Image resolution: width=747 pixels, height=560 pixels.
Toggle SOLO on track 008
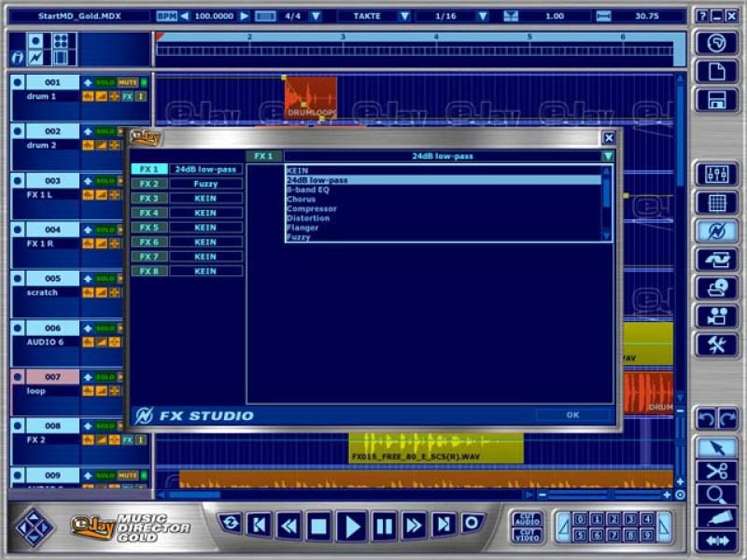(105, 427)
